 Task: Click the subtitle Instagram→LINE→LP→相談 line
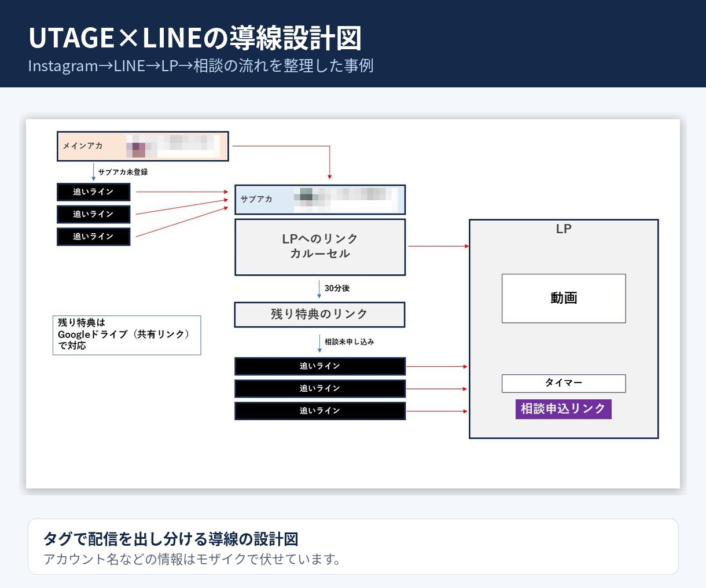(201, 65)
